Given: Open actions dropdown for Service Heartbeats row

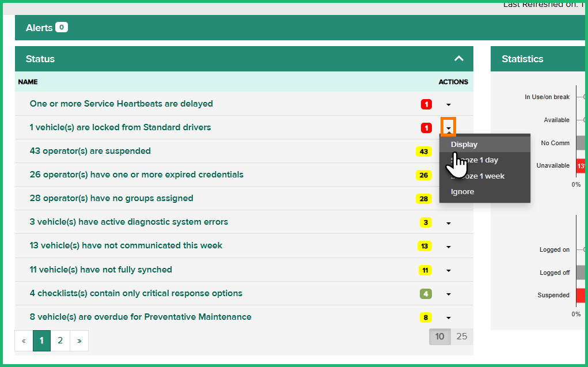Looking at the screenshot, I should pyautogui.click(x=449, y=104).
